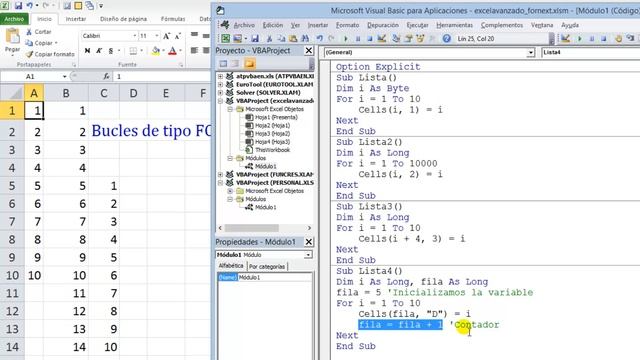Screen dimensions: 640x360
Task: Open the Ejecutar menu
Action: [x=418, y=25]
